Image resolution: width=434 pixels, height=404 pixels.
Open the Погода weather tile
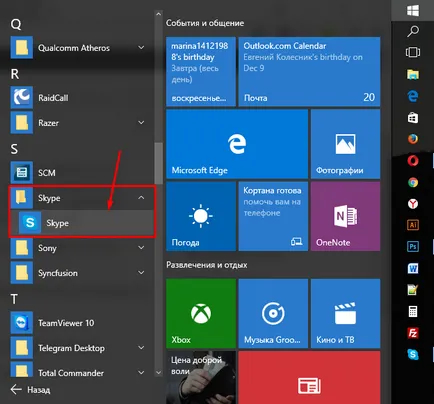coord(201,216)
